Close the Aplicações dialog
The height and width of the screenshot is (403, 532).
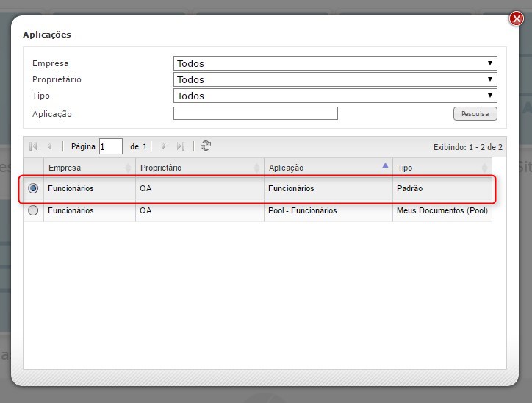pos(516,19)
